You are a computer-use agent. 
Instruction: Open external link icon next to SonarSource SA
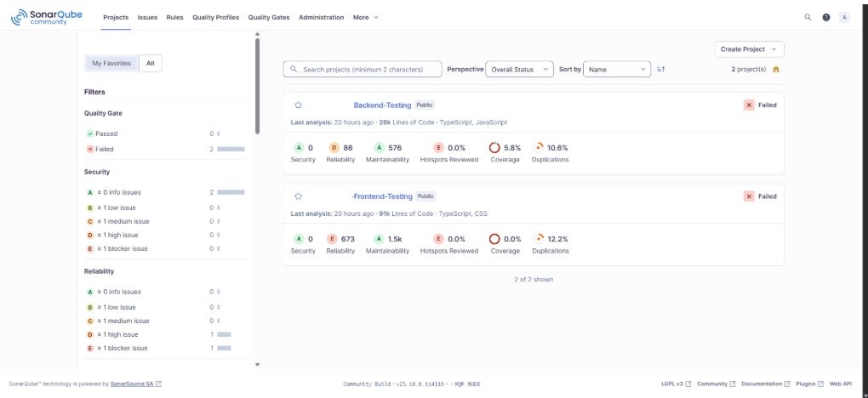[x=159, y=384]
